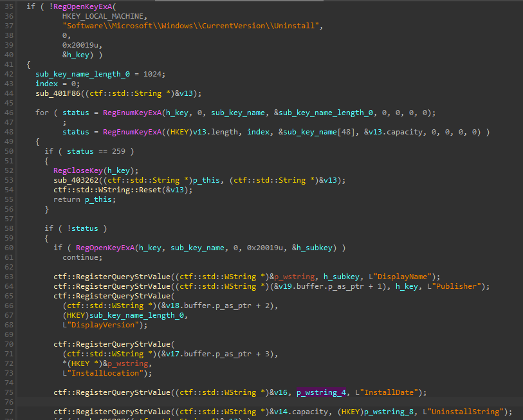Click RegisterQueryStrValue on line 65
Image resolution: width=523 pixels, height=420 pixels.
click(x=123, y=297)
